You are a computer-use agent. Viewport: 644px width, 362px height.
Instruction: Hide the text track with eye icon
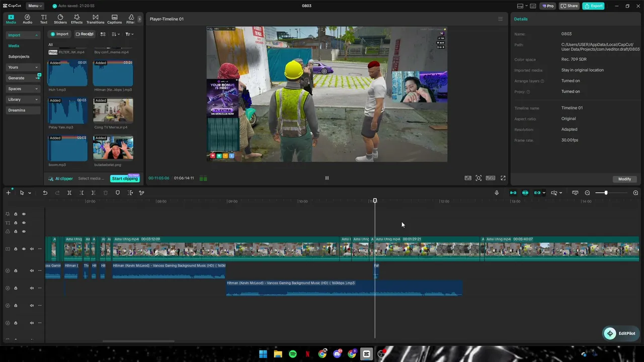point(24,223)
